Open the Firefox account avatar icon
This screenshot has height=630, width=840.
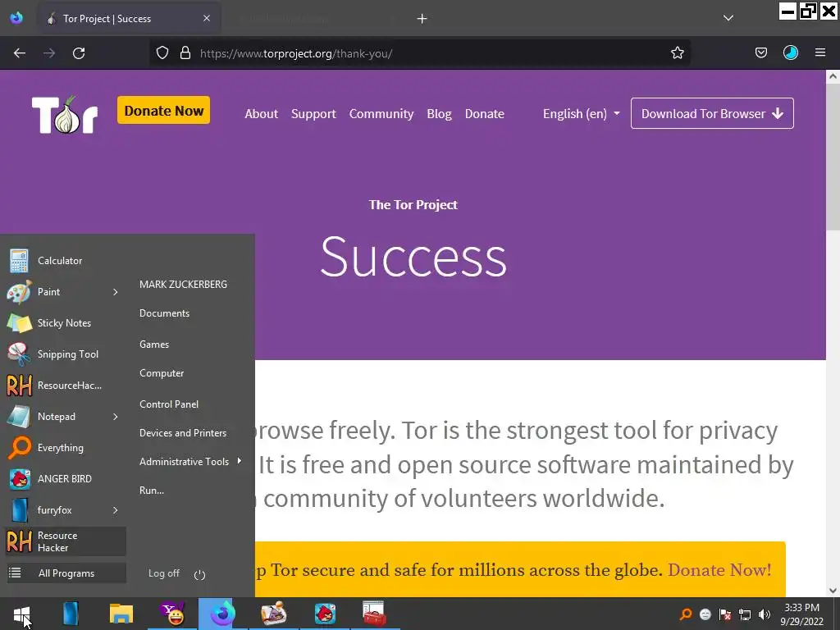click(791, 53)
